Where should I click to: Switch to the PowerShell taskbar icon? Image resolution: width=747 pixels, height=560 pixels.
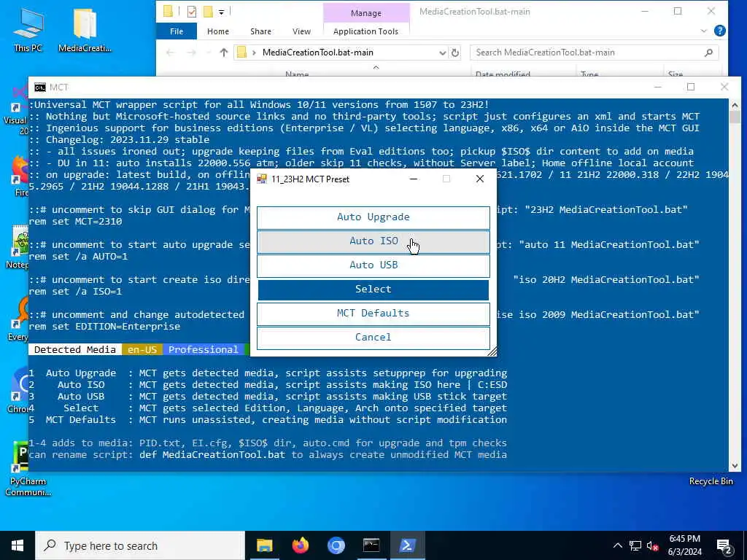[x=407, y=545]
